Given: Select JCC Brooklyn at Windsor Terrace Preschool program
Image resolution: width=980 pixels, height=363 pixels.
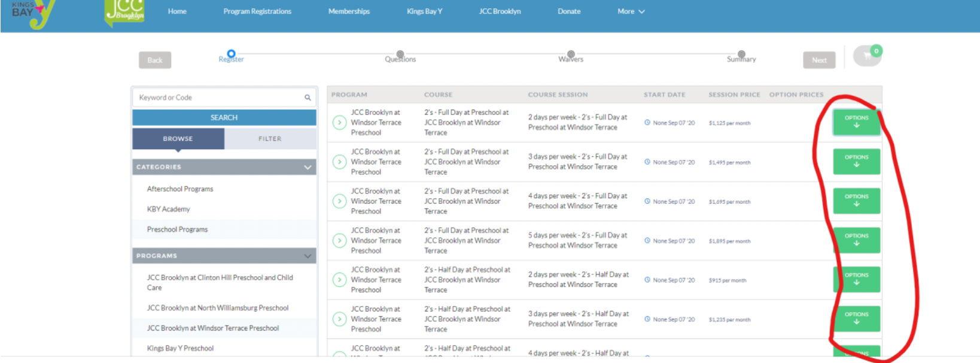Looking at the screenshot, I should (213, 328).
